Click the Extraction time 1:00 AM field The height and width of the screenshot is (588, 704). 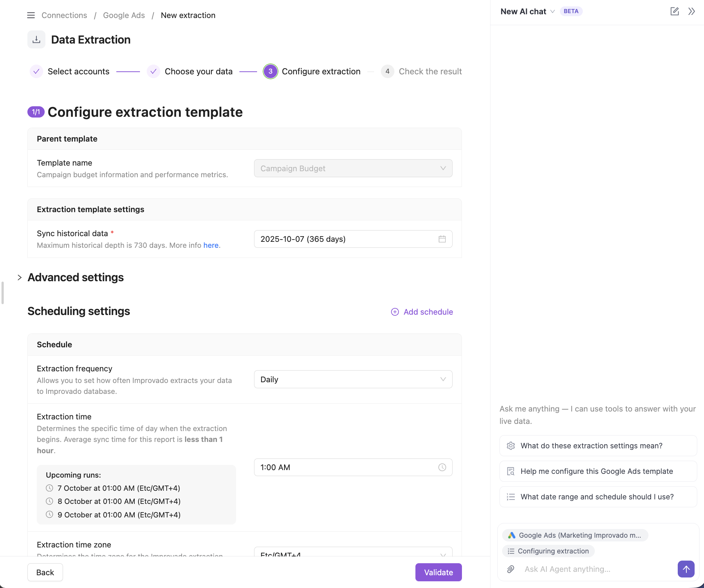353,467
